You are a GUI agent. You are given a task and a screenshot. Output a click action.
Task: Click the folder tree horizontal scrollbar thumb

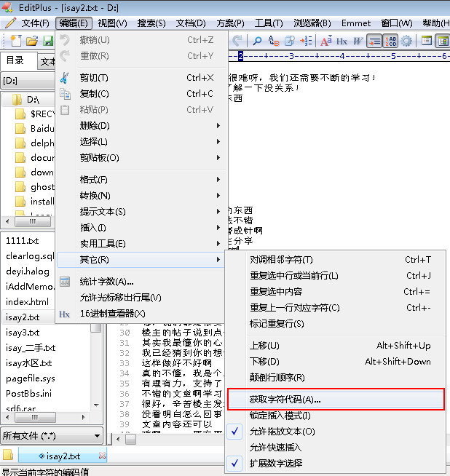click(33, 221)
